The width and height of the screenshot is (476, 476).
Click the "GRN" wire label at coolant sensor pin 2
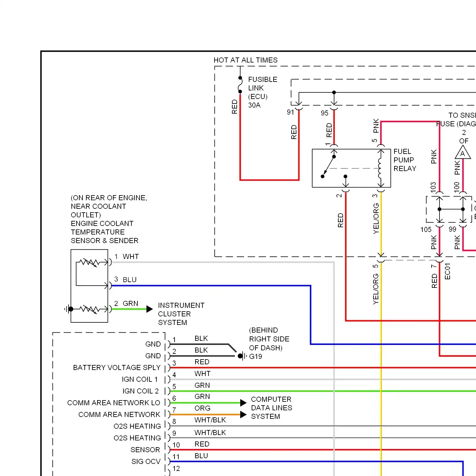130,303
